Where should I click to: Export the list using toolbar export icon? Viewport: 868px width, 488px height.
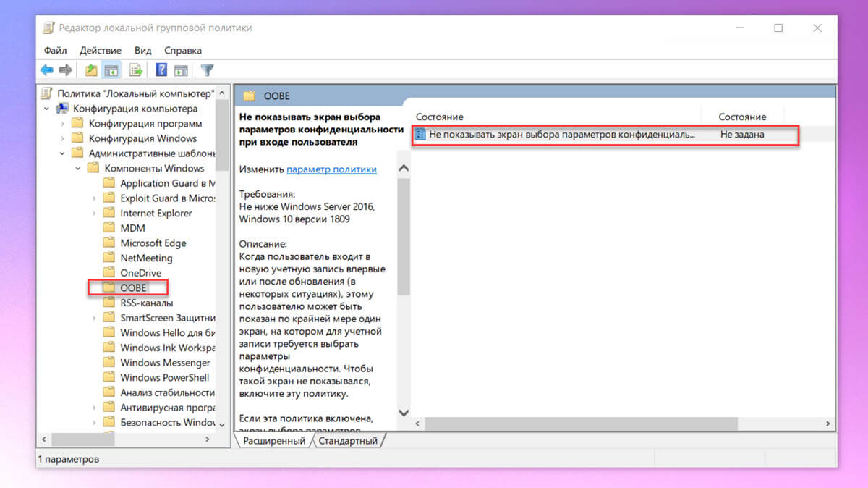(x=135, y=70)
